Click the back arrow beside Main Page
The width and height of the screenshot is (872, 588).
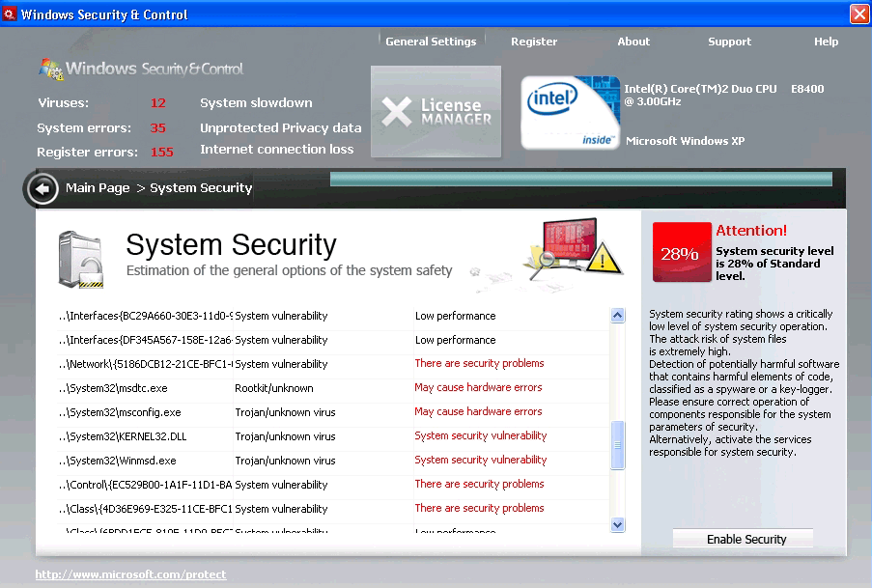(42, 188)
